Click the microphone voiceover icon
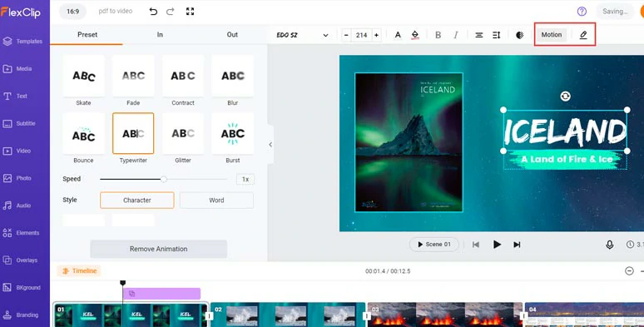Image resolution: width=644 pixels, height=327 pixels. click(x=610, y=245)
